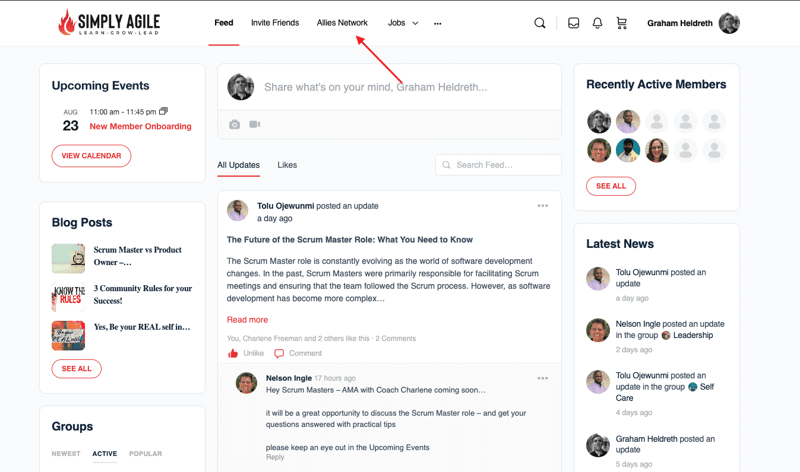Open the Allies Network page
The image size is (800, 472).
342,23
